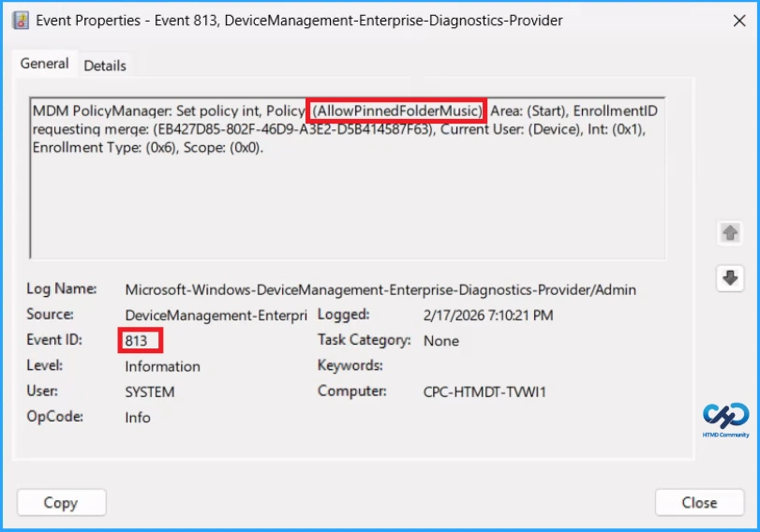Screen dimensions: 760x532
Task: Switch to the Details tab
Action: (x=105, y=66)
